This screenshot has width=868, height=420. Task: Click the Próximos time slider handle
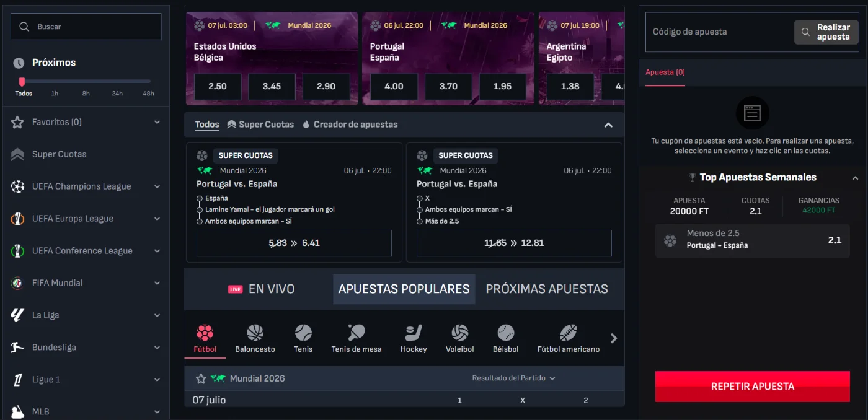tap(22, 82)
